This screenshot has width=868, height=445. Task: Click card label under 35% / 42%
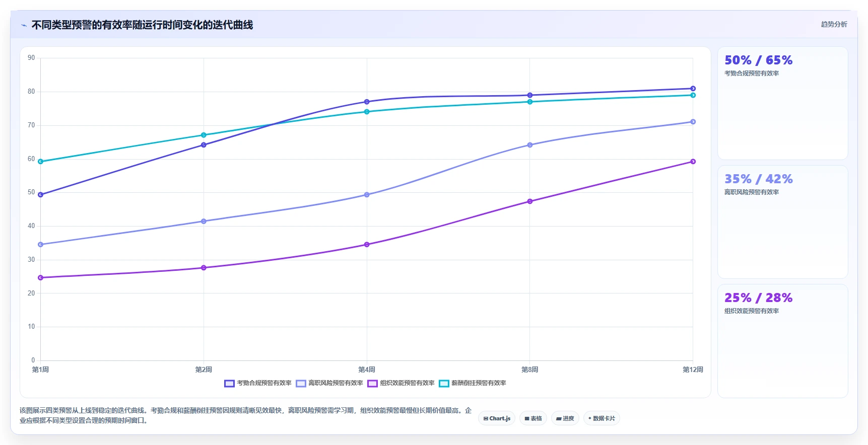point(752,192)
